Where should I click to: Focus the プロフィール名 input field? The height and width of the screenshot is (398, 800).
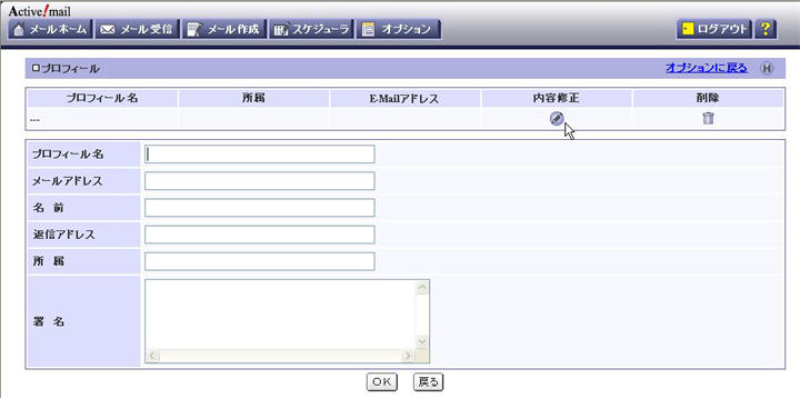259,154
